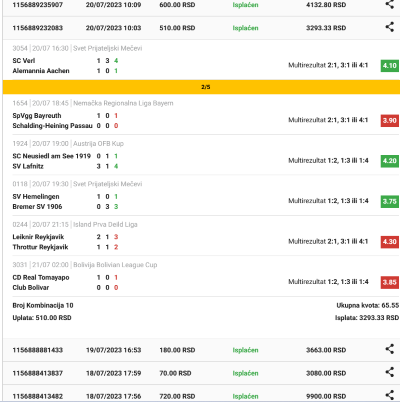The height and width of the screenshot is (402, 400).
Task: Click the green 3.75 odds badge
Action: (x=390, y=201)
